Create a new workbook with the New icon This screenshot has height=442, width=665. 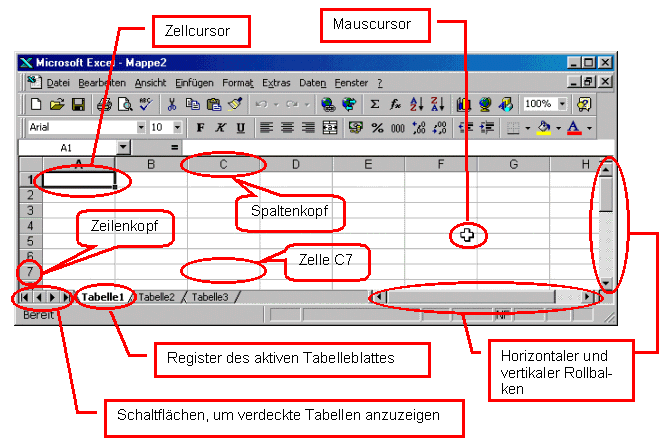coord(36,104)
